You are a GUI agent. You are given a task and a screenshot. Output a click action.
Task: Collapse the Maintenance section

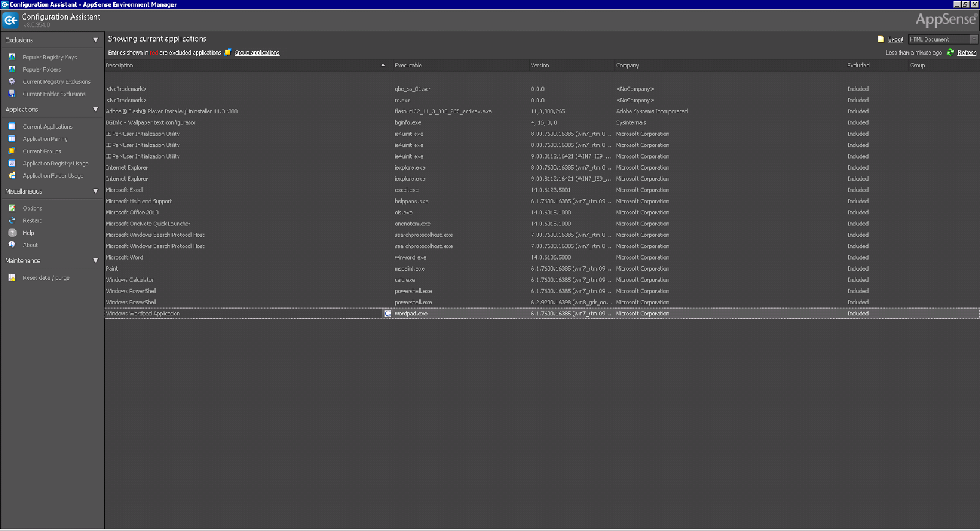pyautogui.click(x=96, y=261)
